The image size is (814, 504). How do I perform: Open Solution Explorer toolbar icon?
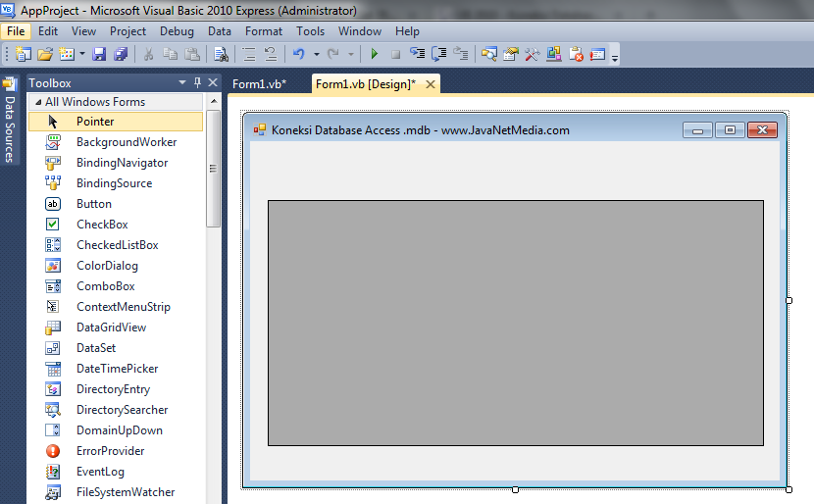(488, 54)
